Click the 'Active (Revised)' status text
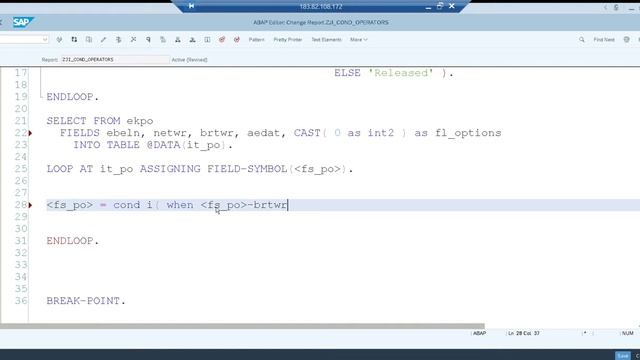This screenshot has height=360, width=640. [x=189, y=60]
